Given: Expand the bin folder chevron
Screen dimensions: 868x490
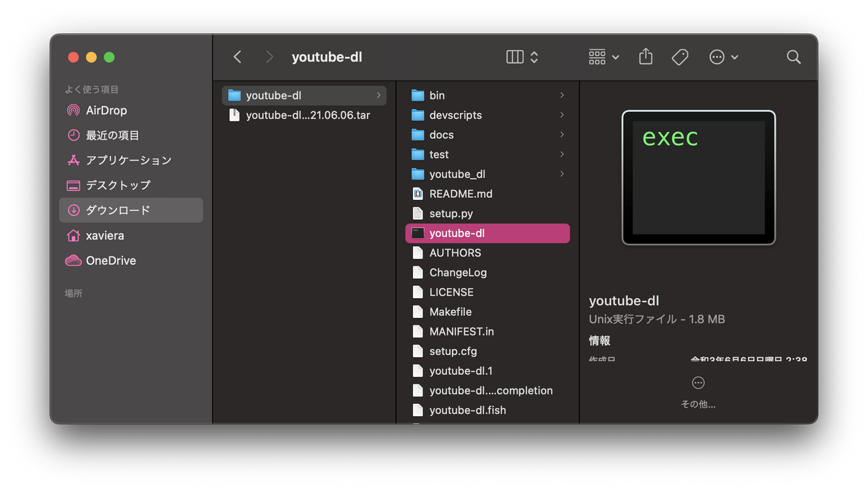Looking at the screenshot, I should tap(561, 96).
